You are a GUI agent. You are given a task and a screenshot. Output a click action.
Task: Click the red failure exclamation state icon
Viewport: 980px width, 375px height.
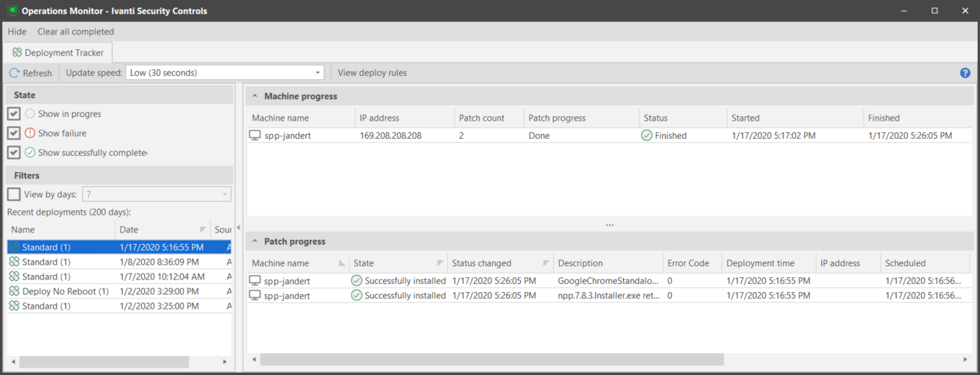coord(30,133)
